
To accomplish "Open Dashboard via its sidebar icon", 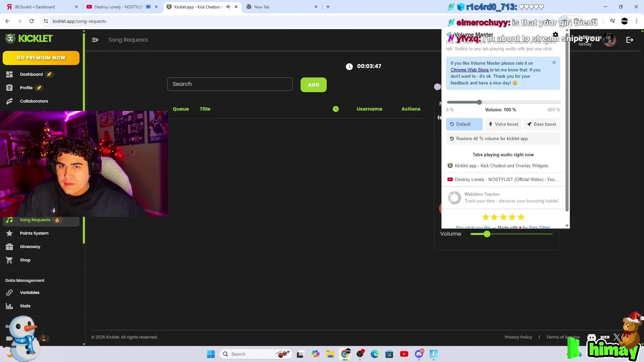I will 9,74.
